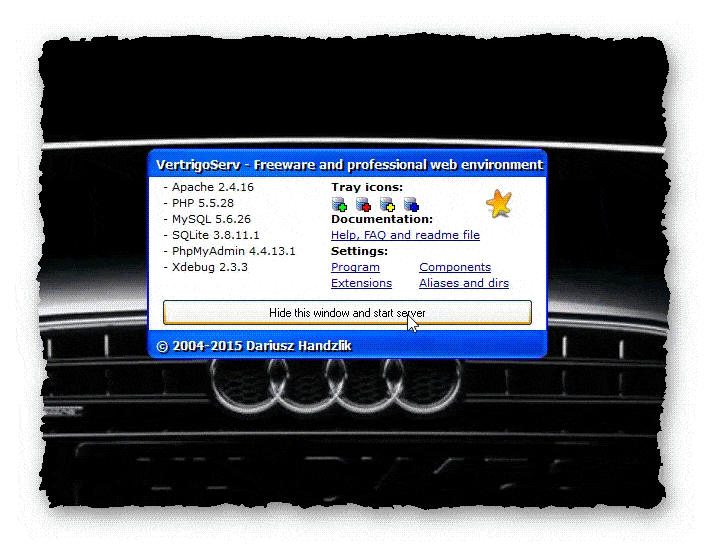Open the Program settings link
Screen dimensions: 704x544
[x=355, y=267]
